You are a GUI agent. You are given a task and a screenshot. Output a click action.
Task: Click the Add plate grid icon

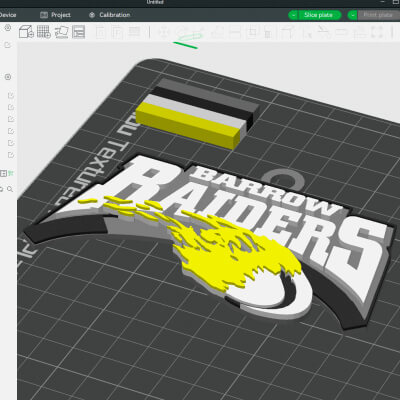44,32
